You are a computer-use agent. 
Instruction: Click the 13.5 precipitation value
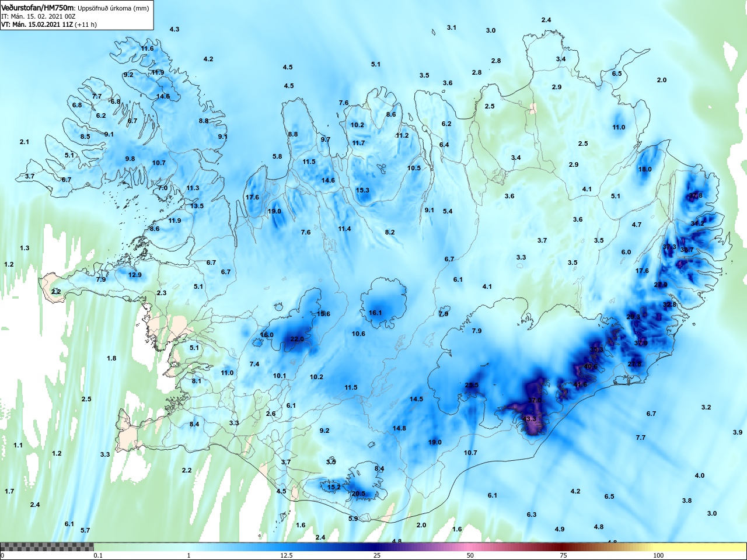click(197, 206)
